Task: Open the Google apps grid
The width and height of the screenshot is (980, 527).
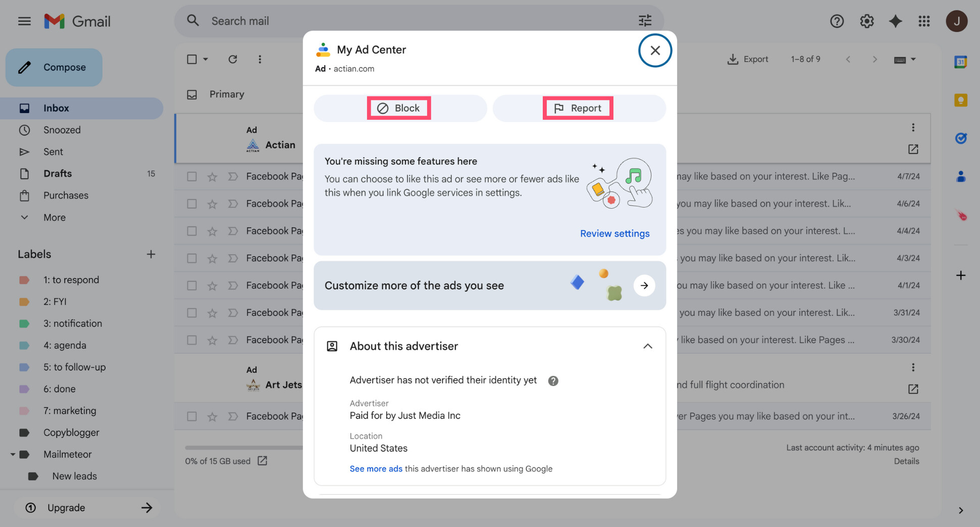Action: [x=924, y=21]
